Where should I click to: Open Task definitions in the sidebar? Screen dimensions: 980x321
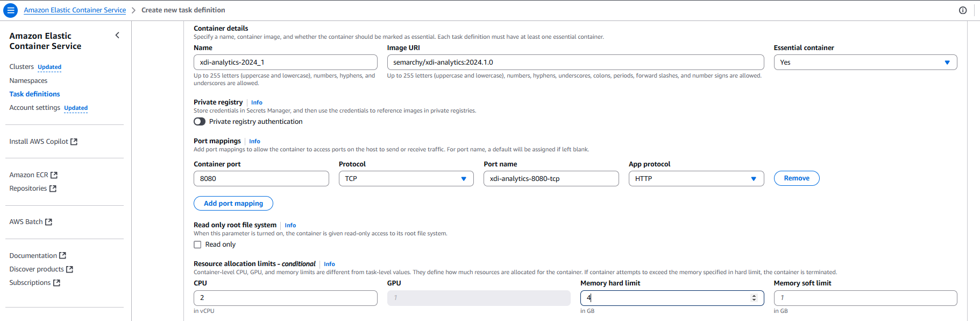[34, 94]
